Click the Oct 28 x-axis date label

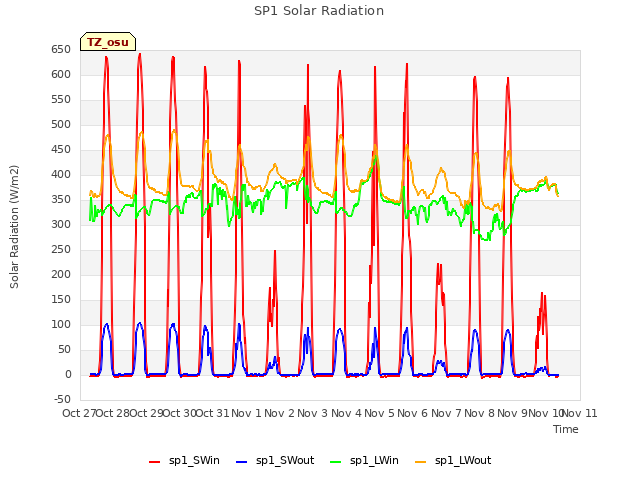click(x=113, y=413)
